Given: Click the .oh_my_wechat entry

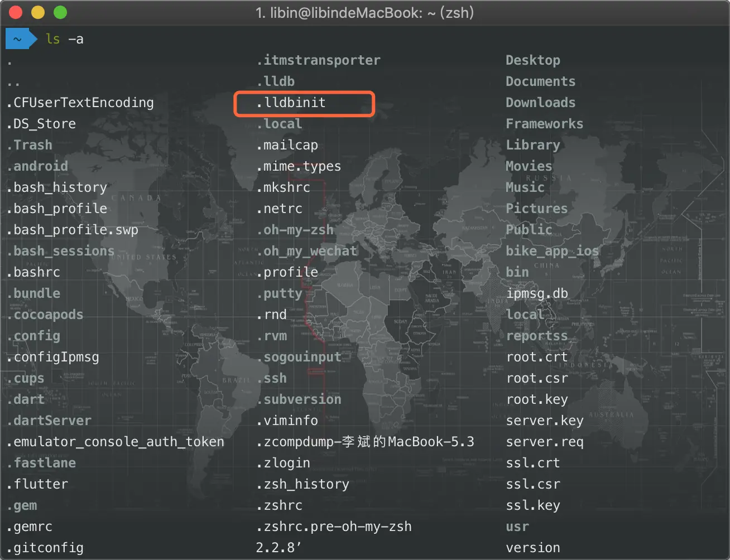Looking at the screenshot, I should (307, 251).
